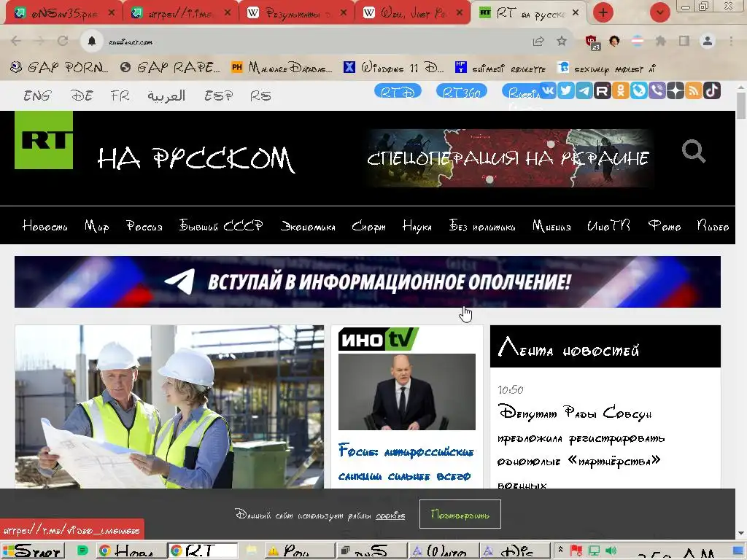Open the RT360 blue pill button

coord(461,91)
